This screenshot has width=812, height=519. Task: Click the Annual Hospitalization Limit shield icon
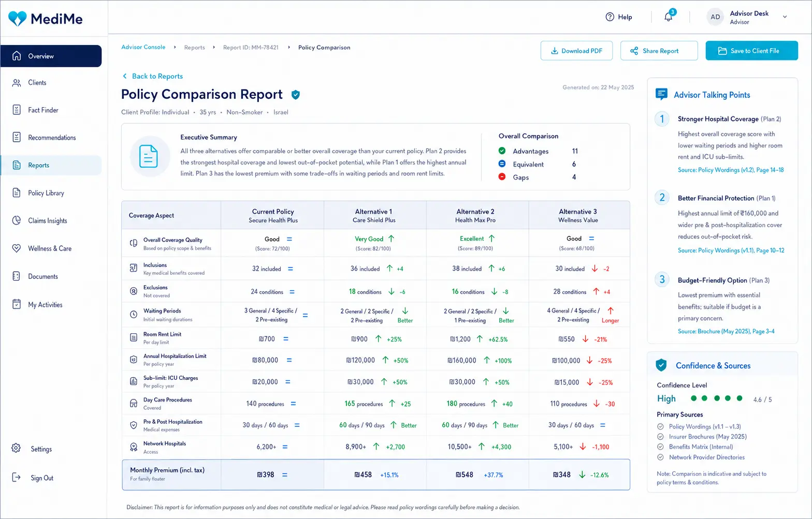[133, 359]
